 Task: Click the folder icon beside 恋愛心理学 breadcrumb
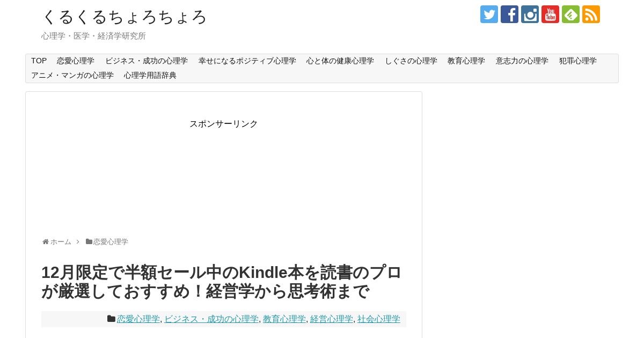click(x=89, y=242)
